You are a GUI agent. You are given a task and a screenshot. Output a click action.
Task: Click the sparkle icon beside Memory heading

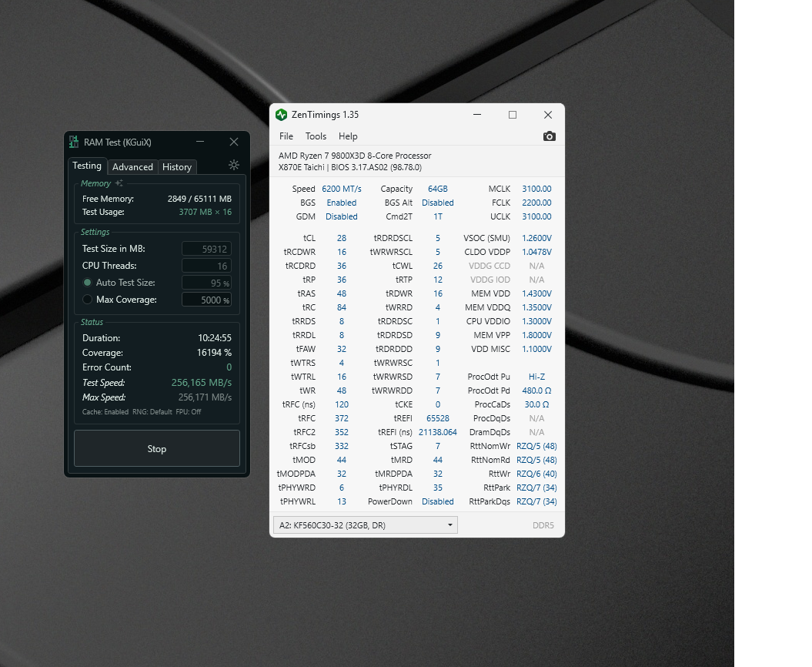coord(119,183)
